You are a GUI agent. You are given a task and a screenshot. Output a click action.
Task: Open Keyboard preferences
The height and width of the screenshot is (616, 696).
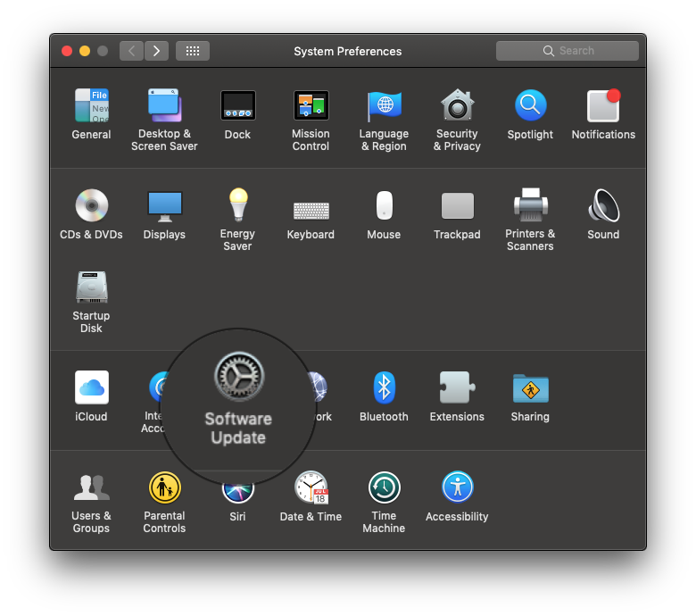(311, 208)
